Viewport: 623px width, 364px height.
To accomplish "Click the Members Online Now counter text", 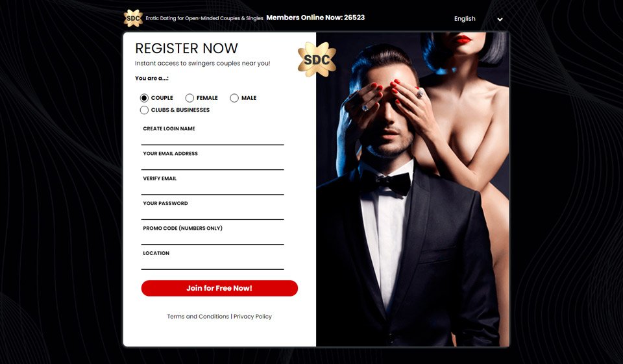I will (x=315, y=18).
